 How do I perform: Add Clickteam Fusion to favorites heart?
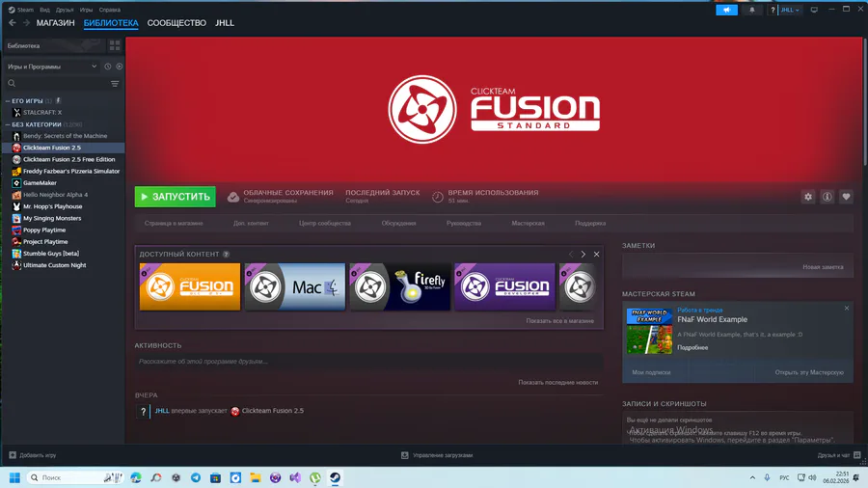point(846,197)
